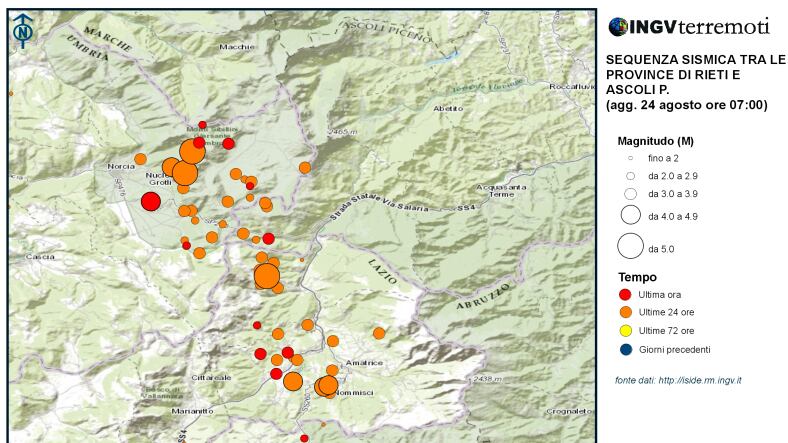Click the 'Amatrice' town label
788x443 pixels.
364,363
